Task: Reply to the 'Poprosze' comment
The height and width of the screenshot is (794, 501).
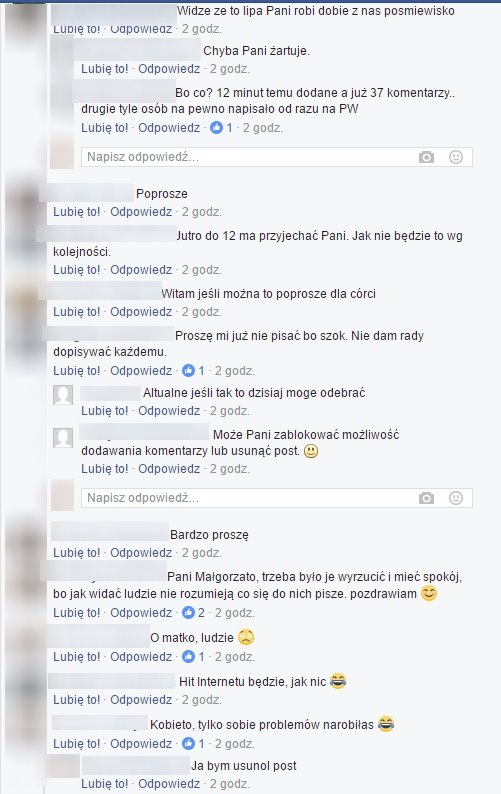Action: pyautogui.click(x=141, y=212)
